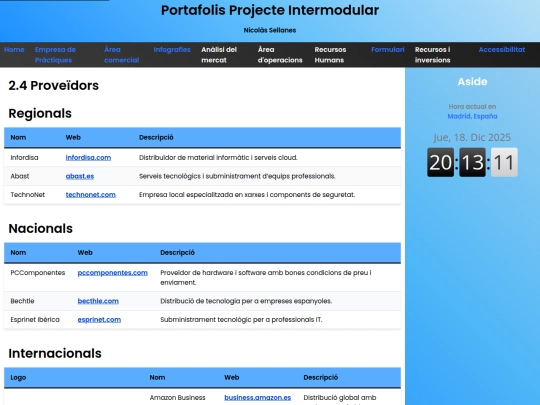Click the becthle.com link

click(x=98, y=301)
